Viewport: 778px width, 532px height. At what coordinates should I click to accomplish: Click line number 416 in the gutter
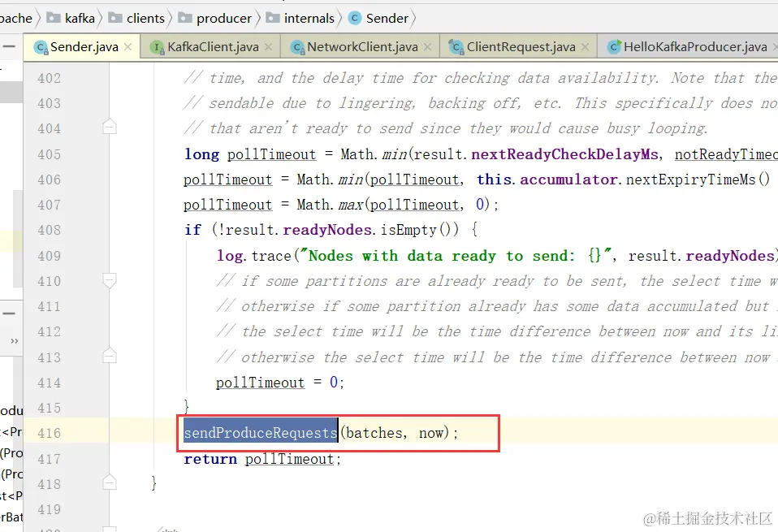coord(49,433)
